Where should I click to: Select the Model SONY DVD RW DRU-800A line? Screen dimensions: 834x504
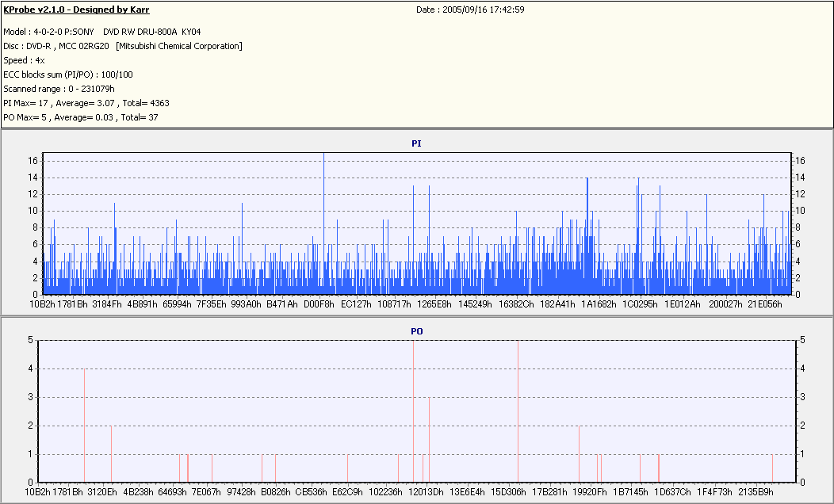click(x=102, y=32)
